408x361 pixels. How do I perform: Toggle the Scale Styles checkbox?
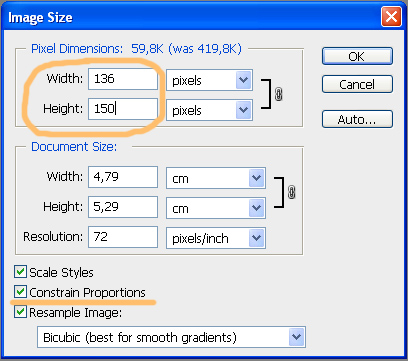pyautogui.click(x=20, y=272)
